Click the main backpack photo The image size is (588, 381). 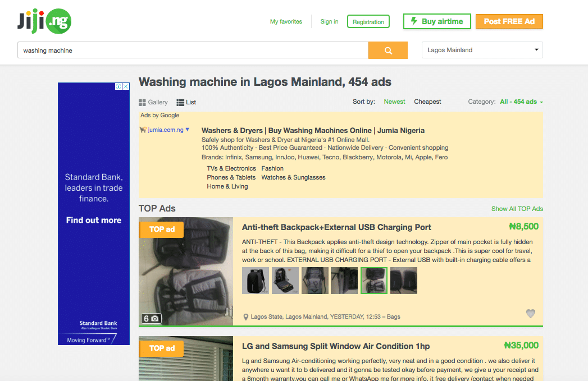pyautogui.click(x=186, y=271)
